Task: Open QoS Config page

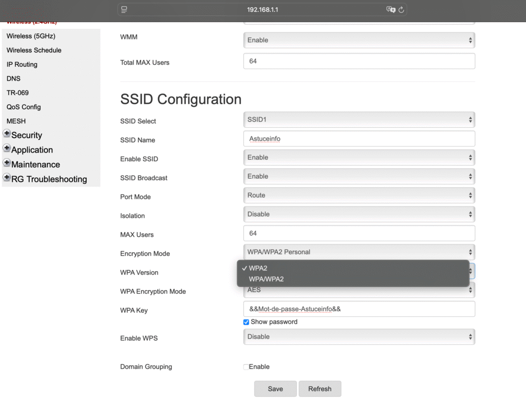Action: tap(24, 107)
